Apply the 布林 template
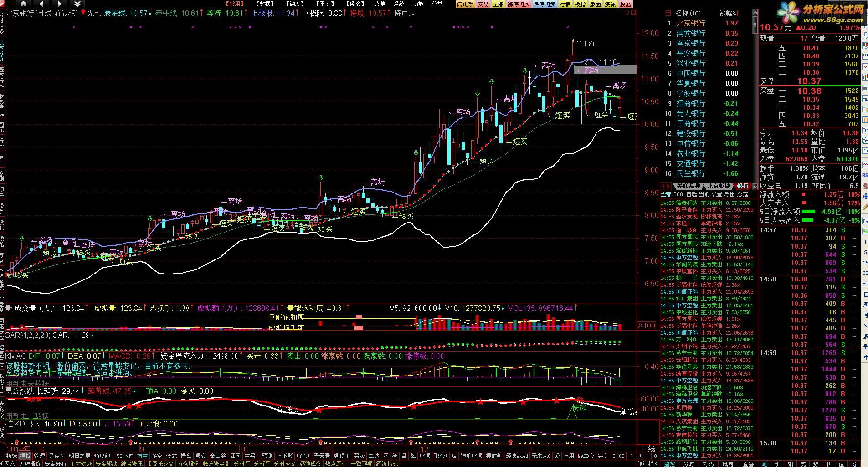The height and width of the screenshot is (467, 868). (x=143, y=456)
